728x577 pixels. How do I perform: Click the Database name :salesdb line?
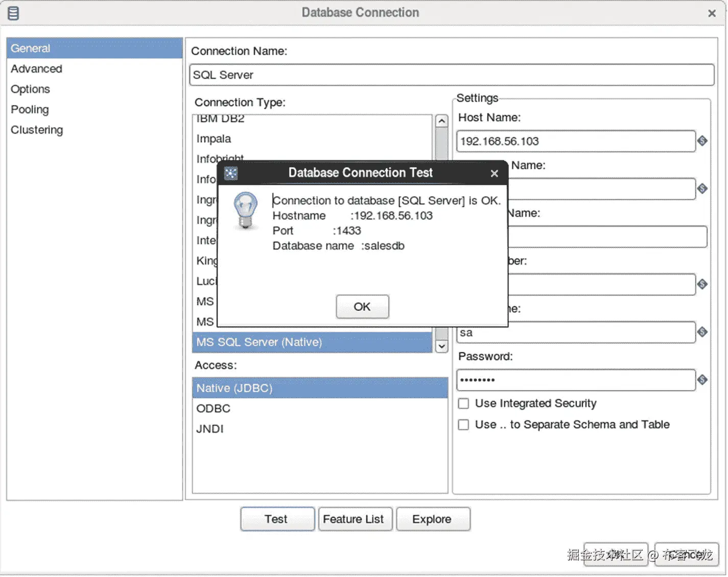tap(338, 246)
